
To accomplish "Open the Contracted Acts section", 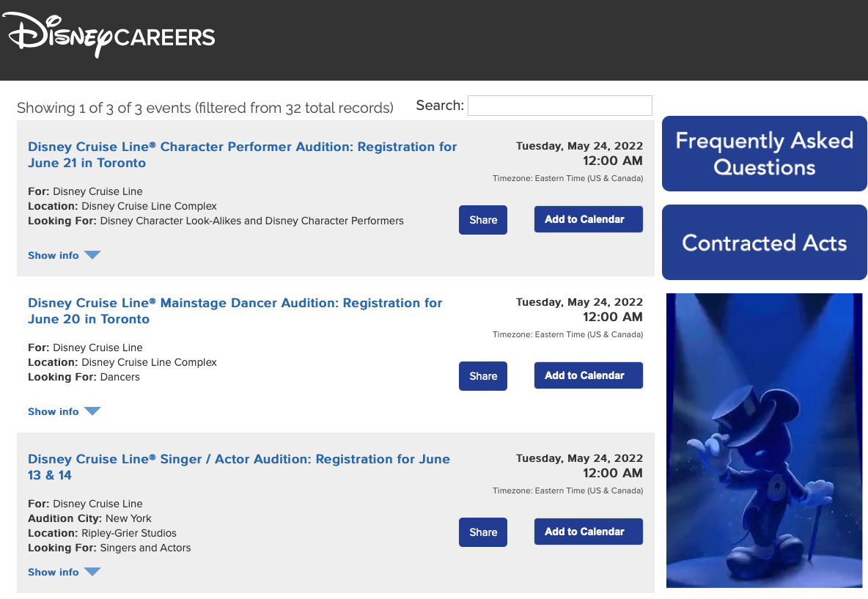I will pos(764,243).
